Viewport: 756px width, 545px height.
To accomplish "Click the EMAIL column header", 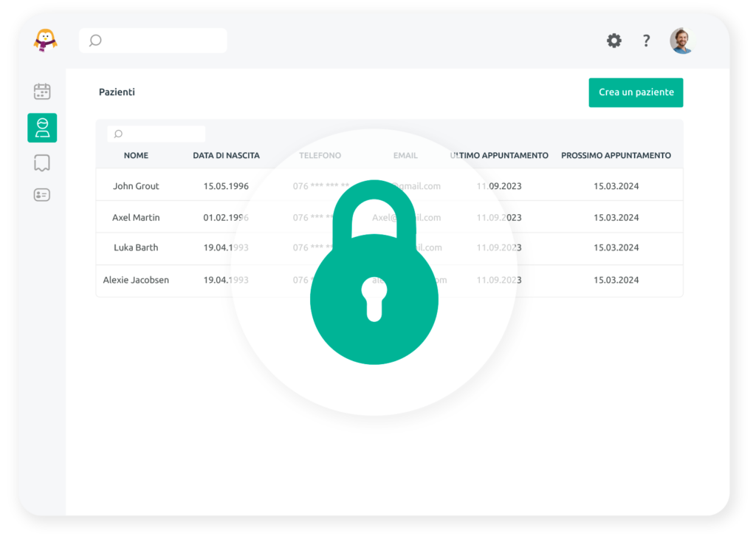I will pyautogui.click(x=405, y=155).
